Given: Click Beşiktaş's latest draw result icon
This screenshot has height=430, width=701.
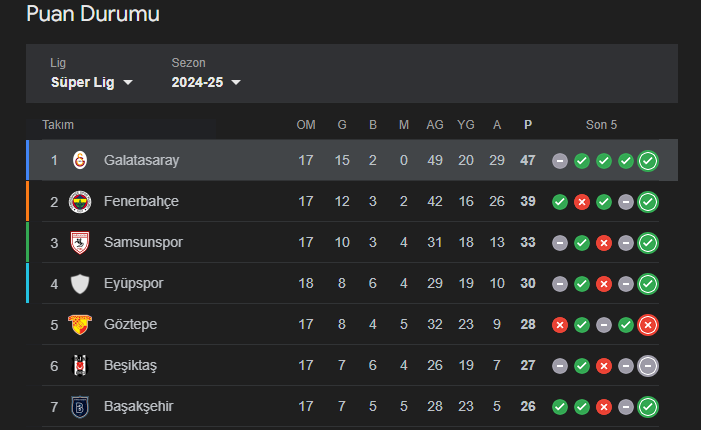Looking at the screenshot, I should click(x=648, y=366).
